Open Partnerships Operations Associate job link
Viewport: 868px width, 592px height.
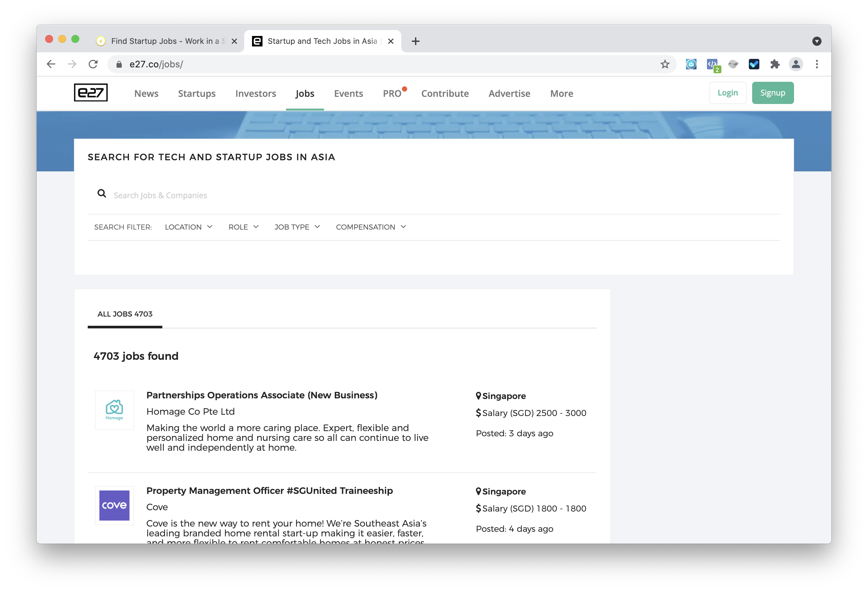click(x=262, y=395)
